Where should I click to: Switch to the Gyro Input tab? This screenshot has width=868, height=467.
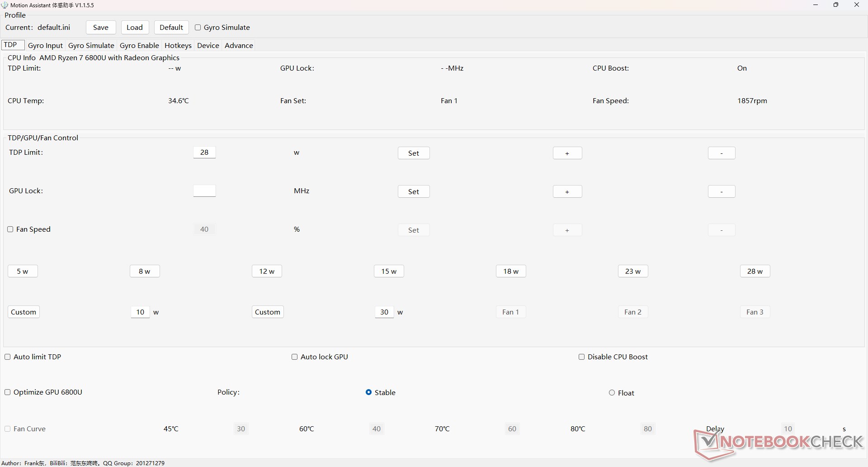point(45,46)
